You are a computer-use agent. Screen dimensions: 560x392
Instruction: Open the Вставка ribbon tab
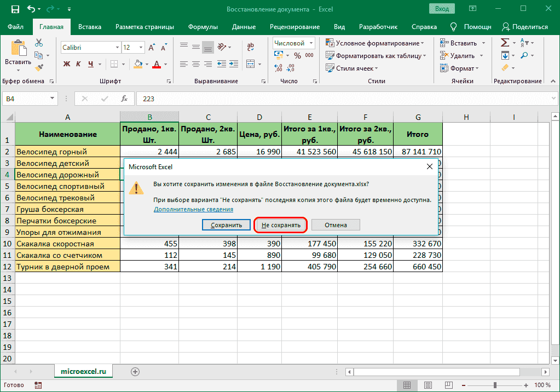coord(90,27)
